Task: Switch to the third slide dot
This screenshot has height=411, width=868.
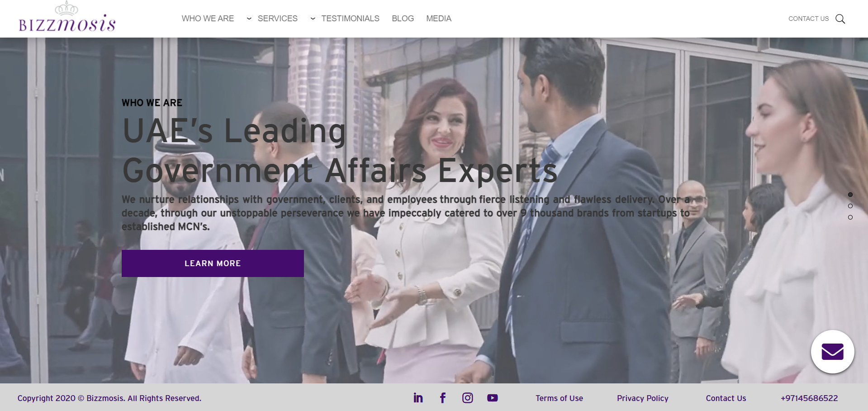Action: pyautogui.click(x=850, y=217)
